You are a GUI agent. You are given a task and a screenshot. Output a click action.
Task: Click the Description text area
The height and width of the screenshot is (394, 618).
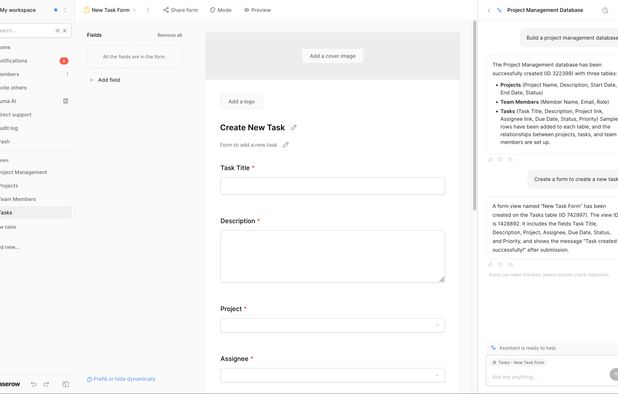click(333, 256)
